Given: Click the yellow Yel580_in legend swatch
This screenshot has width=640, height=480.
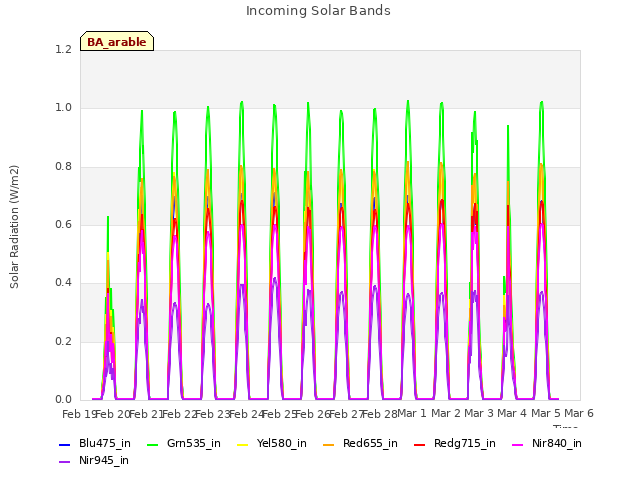Looking at the screenshot, I should tap(243, 444).
